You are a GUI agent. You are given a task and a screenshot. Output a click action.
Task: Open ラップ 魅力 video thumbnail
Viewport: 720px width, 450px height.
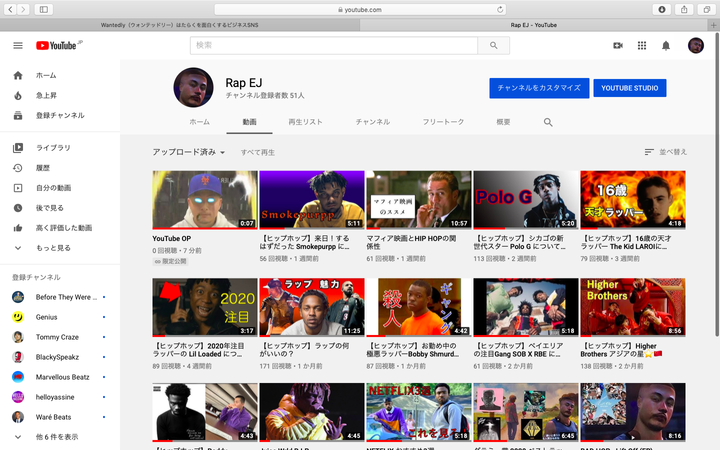[312, 307]
